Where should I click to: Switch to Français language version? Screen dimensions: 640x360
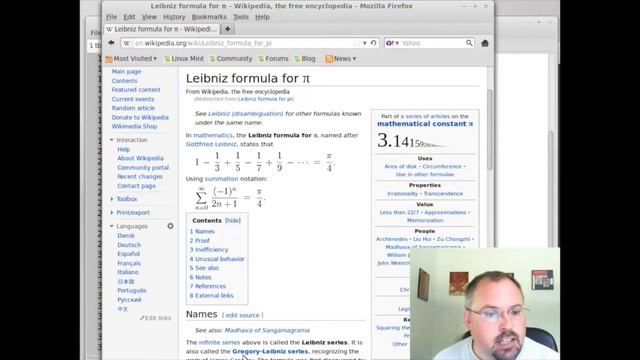[129, 263]
